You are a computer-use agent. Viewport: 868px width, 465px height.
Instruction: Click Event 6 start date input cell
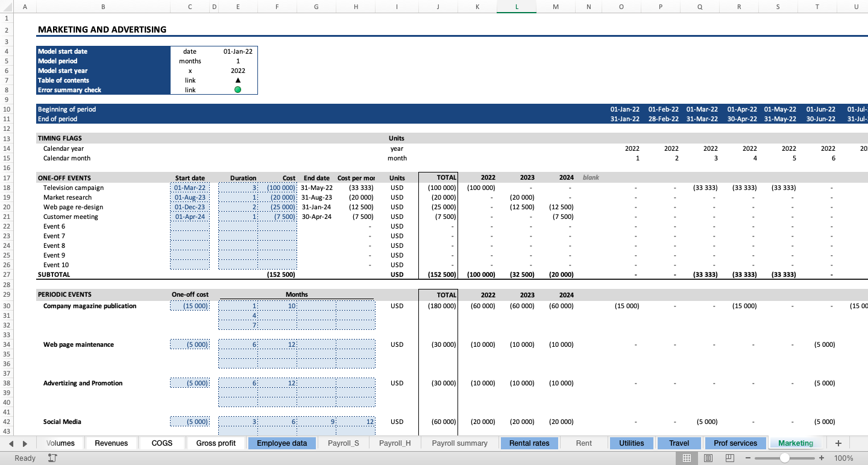(190, 226)
